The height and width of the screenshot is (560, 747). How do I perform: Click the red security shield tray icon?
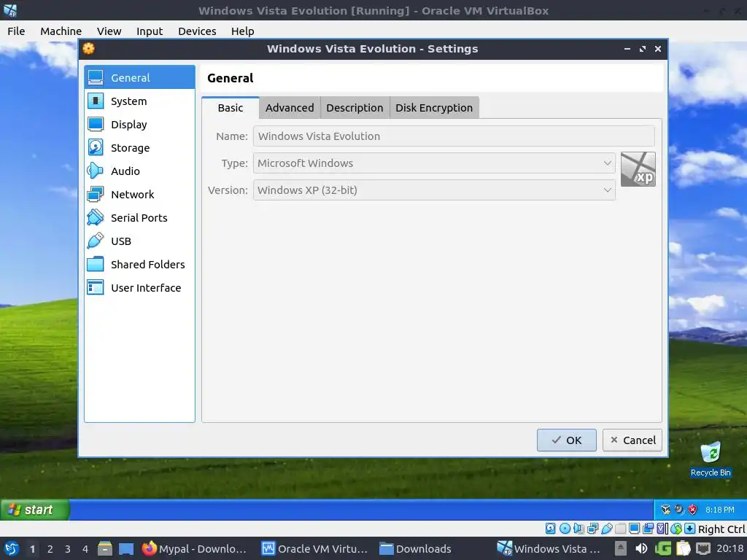point(693,510)
